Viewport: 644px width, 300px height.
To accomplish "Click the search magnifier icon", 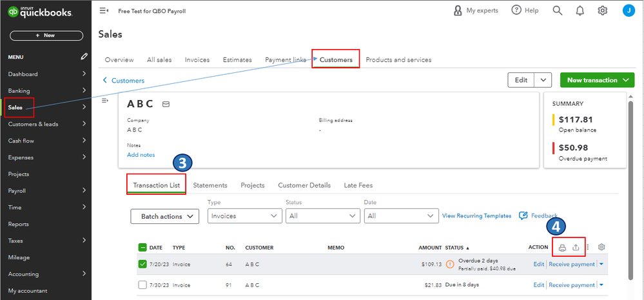I will coord(558,10).
